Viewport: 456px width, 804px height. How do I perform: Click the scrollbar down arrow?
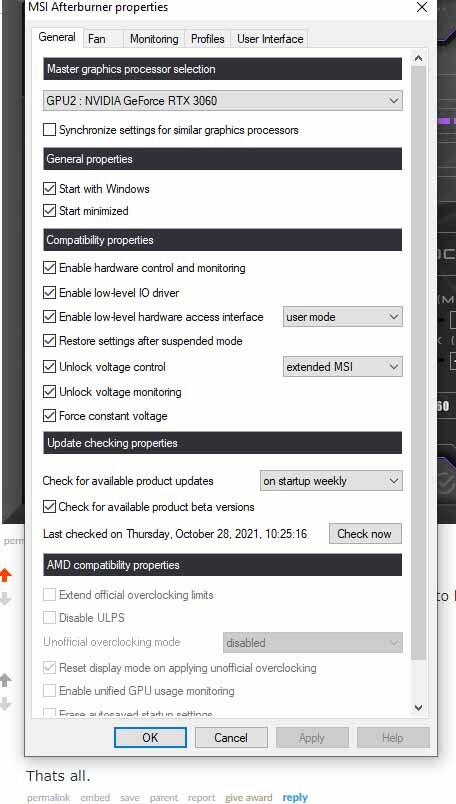click(x=418, y=708)
